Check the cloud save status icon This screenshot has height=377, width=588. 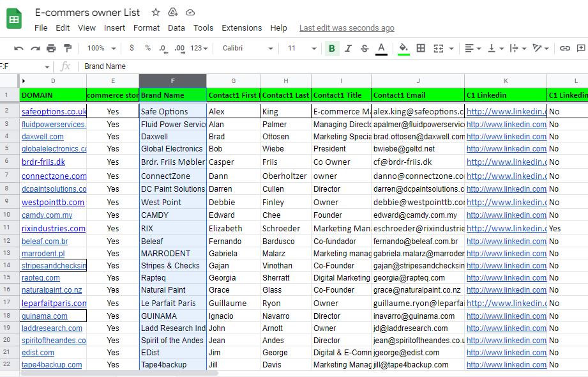190,12
